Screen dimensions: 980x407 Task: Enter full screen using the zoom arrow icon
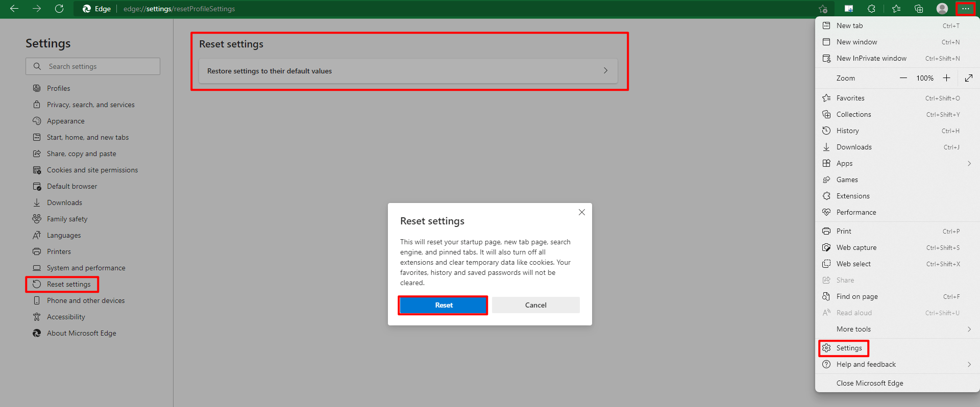(x=969, y=78)
